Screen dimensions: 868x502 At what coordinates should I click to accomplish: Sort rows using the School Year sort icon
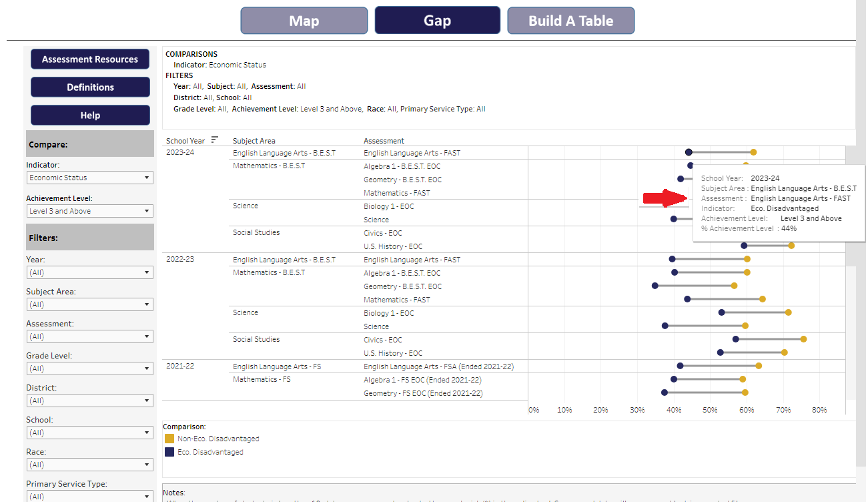(215, 140)
